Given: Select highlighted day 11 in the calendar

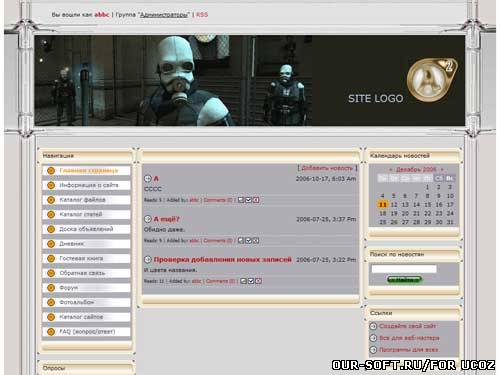Looking at the screenshot, I should pos(383,204).
